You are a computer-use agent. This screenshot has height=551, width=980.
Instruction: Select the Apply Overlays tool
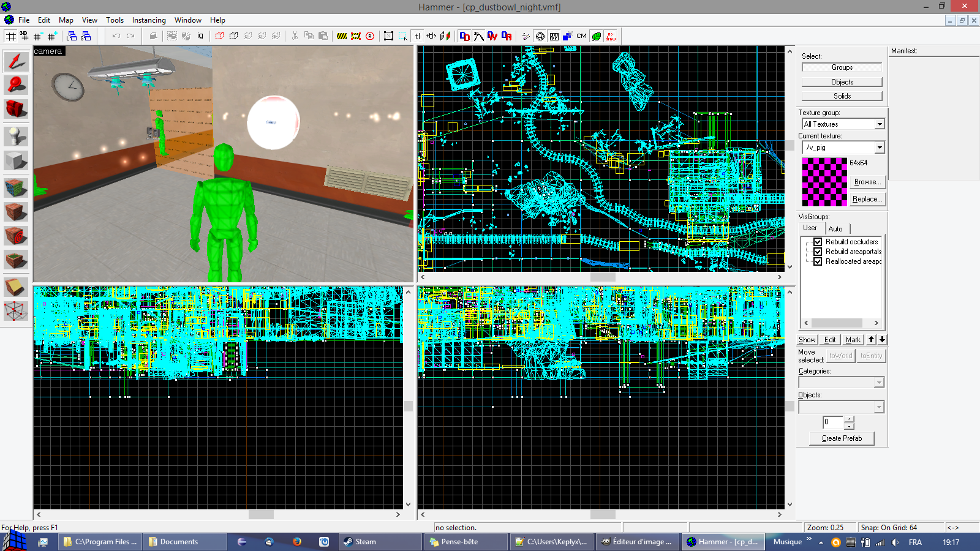[x=16, y=260]
